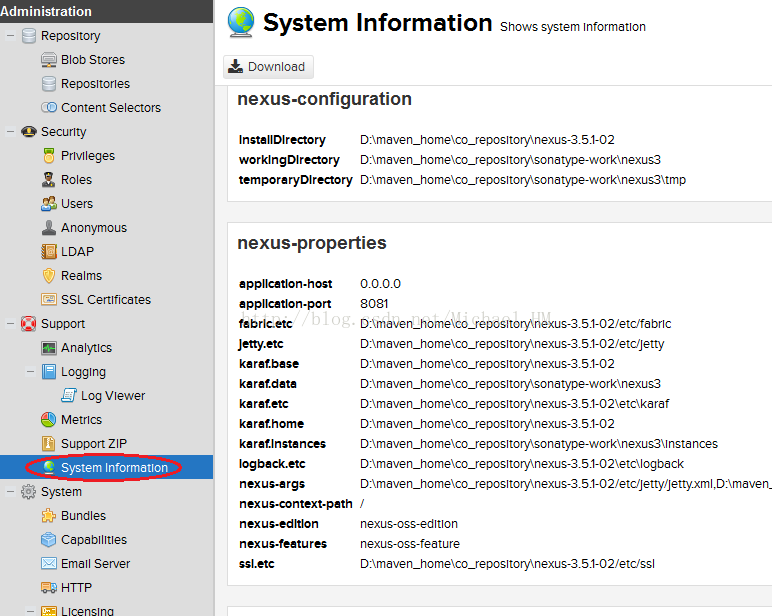
Task: Click the installDirectory path value
Action: [487, 140]
